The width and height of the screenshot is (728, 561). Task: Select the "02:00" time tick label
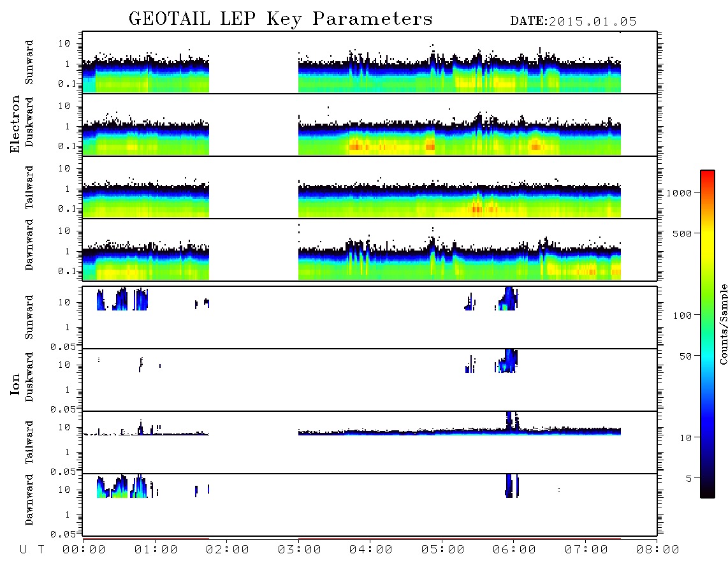tap(228, 550)
